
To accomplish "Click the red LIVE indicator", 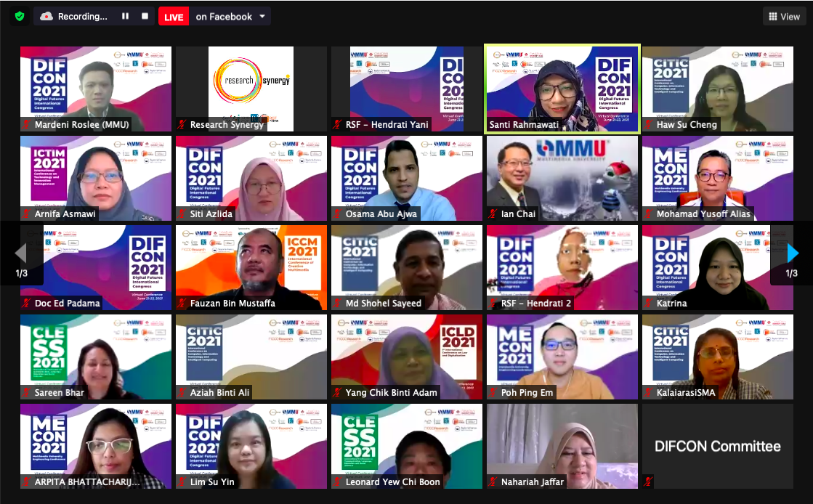I will pos(174,17).
